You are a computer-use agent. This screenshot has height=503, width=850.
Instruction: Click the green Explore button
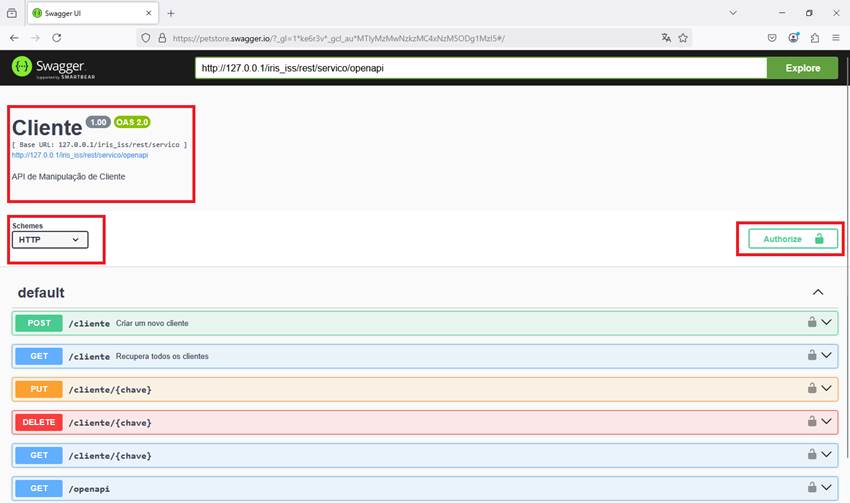pos(802,68)
